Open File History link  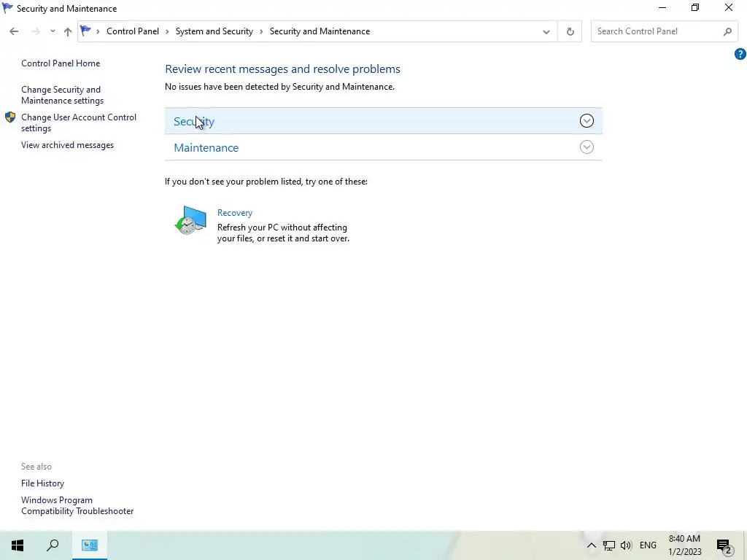[x=42, y=483]
